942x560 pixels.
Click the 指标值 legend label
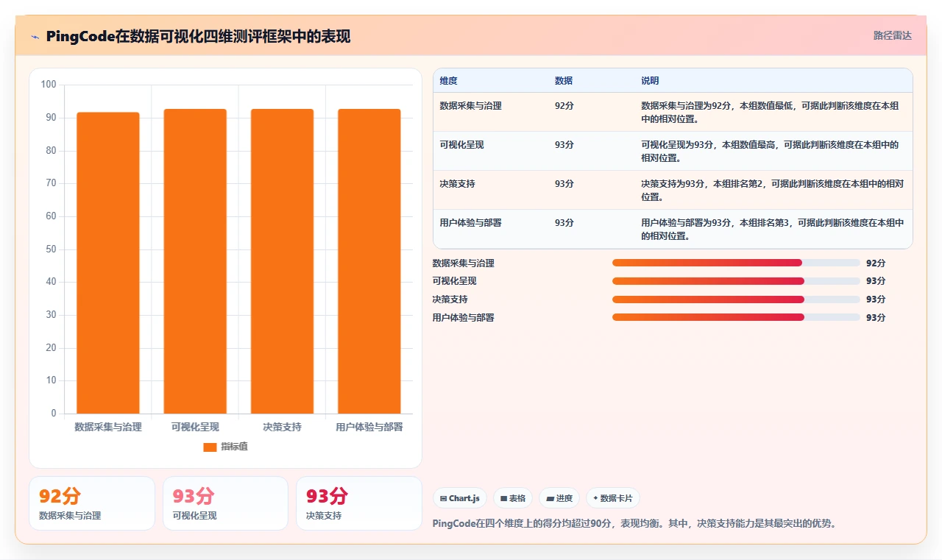click(x=234, y=447)
